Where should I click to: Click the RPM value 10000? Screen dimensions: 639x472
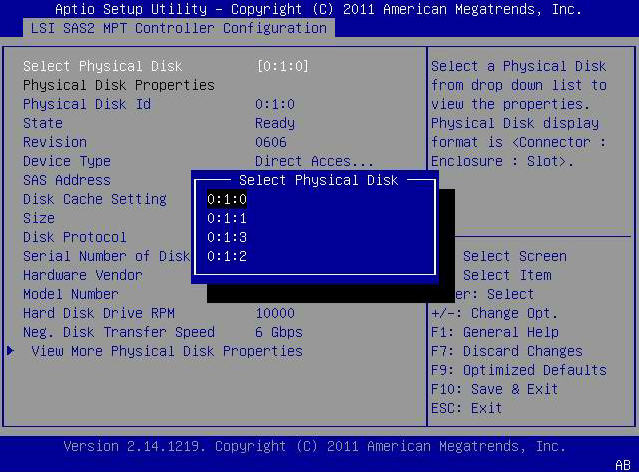pyautogui.click(x=275, y=313)
